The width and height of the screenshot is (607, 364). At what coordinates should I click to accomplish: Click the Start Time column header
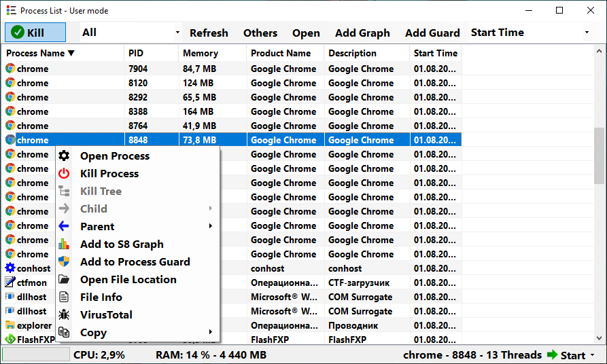436,54
